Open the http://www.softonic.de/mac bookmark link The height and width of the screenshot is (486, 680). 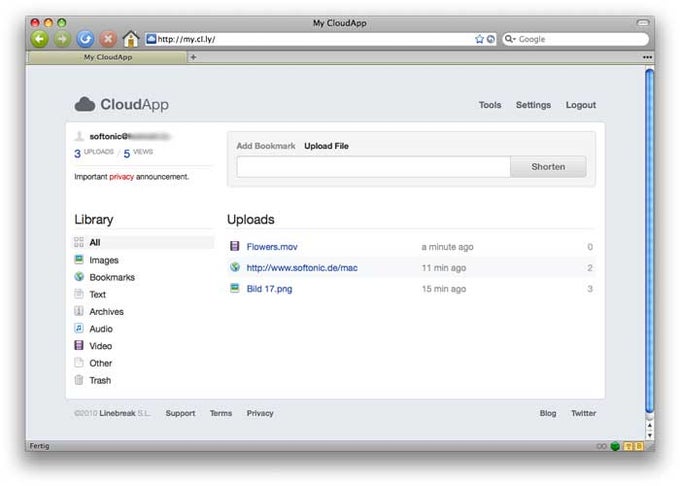click(302, 267)
